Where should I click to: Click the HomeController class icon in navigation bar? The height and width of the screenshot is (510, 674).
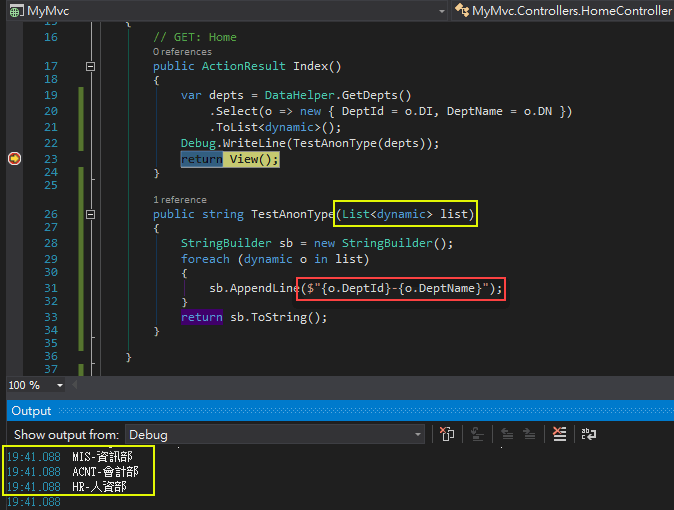point(461,11)
